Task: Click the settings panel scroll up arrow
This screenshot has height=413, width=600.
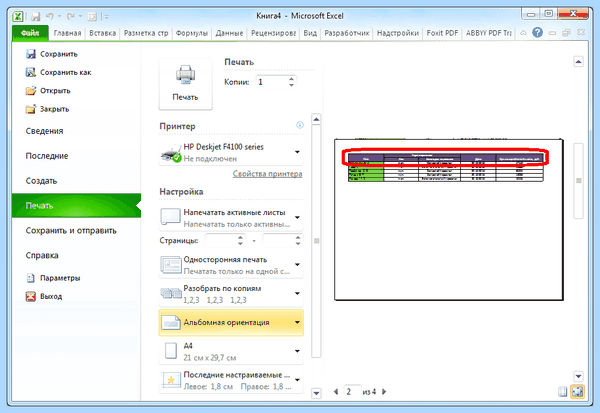Action: (316, 119)
